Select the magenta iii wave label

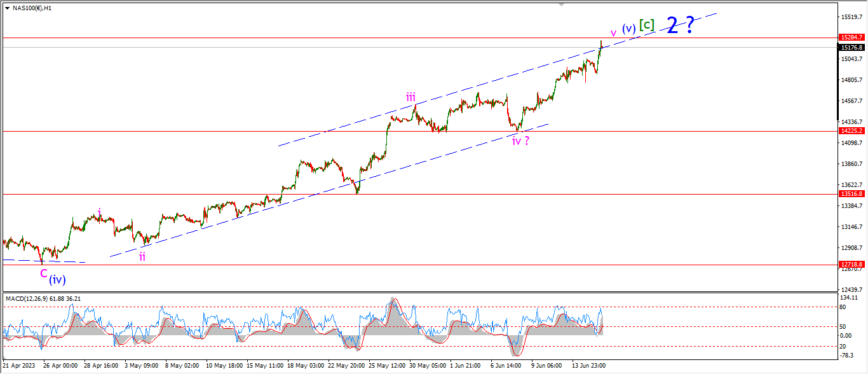tap(411, 97)
